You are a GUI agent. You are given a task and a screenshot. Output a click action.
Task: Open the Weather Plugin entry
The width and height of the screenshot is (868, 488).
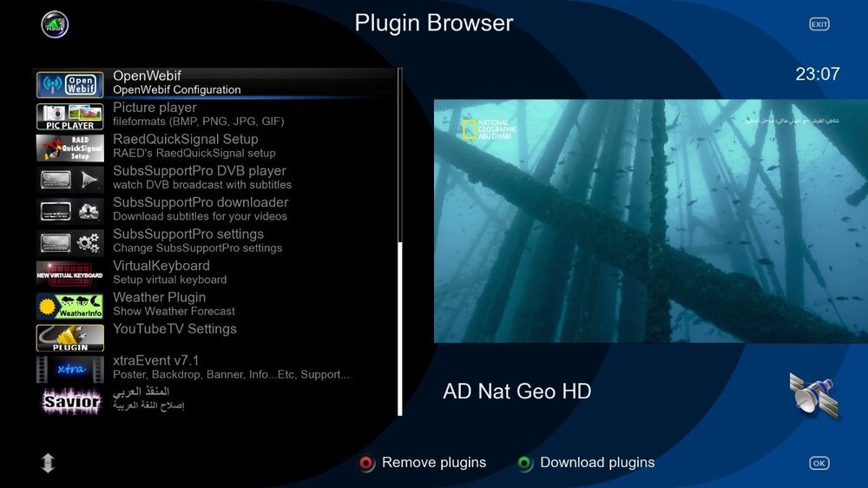click(x=216, y=304)
